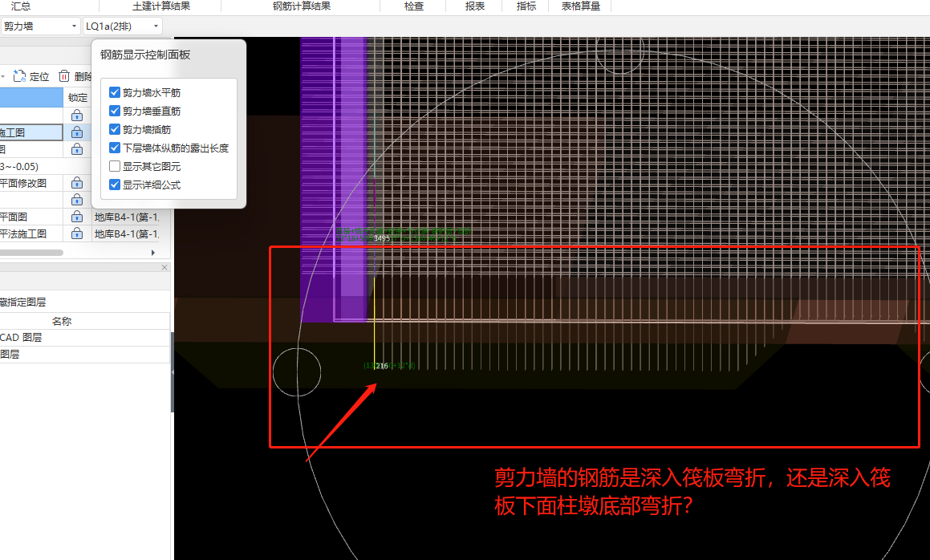
Task: Select the 平面修改图 drawing row
Action: (x=31, y=183)
